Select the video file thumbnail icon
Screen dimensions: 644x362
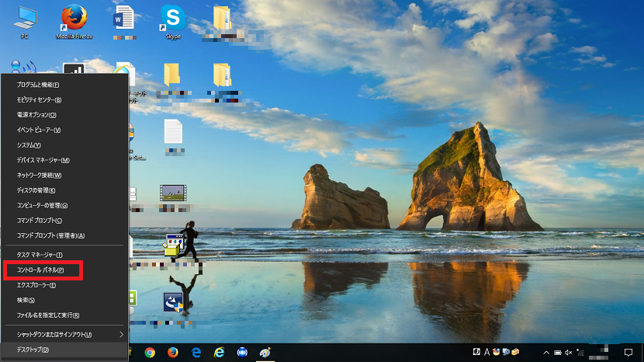[x=173, y=193]
